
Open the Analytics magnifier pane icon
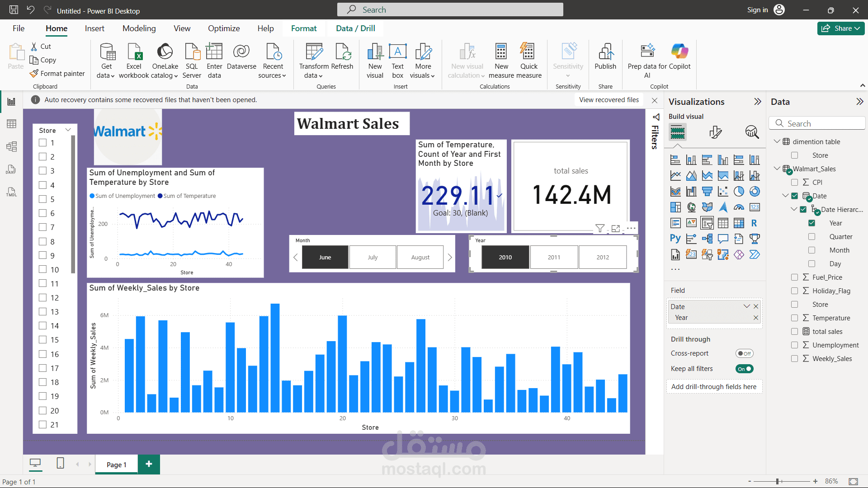(x=752, y=132)
